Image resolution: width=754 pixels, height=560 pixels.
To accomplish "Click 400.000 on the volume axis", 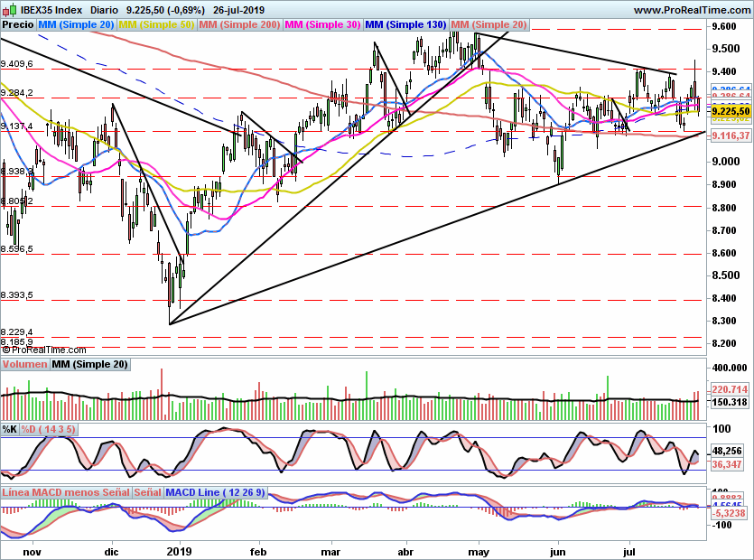I will coord(730,368).
